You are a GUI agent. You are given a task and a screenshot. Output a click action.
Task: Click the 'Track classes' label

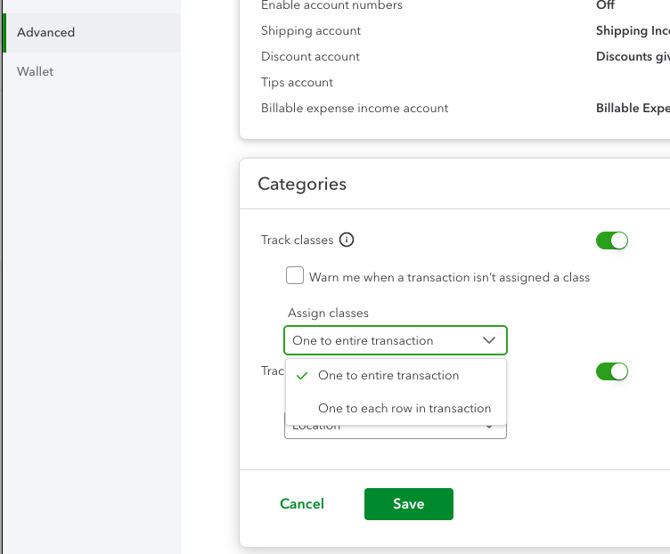297,240
